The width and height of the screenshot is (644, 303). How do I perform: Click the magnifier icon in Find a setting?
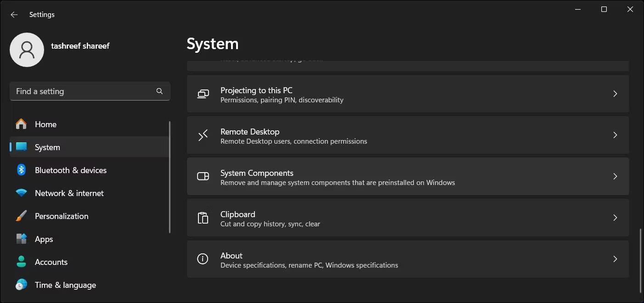click(159, 91)
